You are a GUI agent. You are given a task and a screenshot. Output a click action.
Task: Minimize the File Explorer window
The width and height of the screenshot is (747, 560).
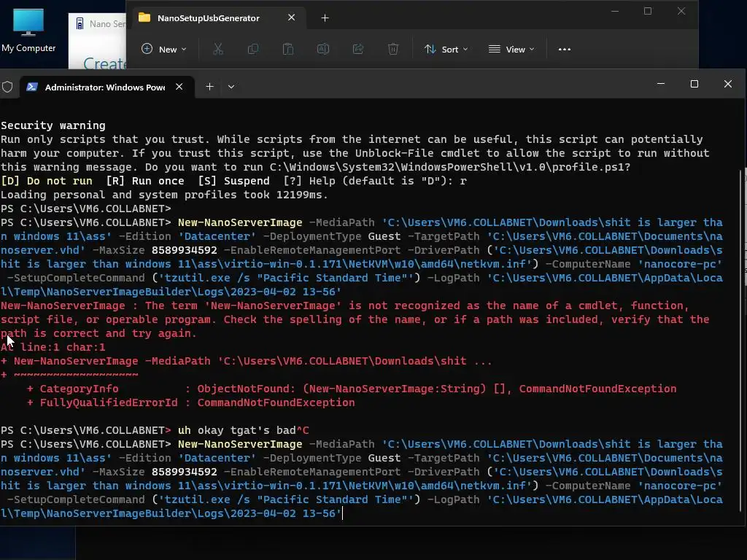[615, 11]
